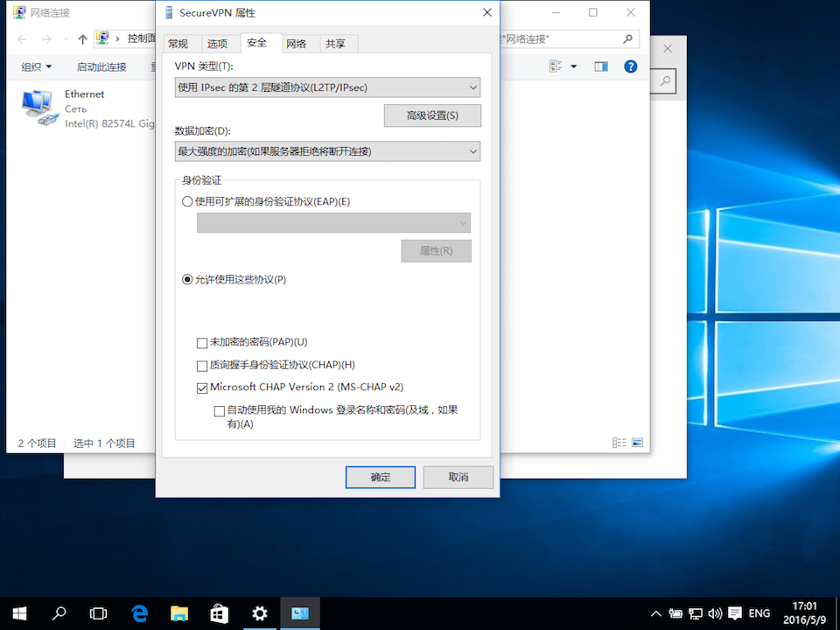Check auto use Windows login checkbox

(219, 411)
